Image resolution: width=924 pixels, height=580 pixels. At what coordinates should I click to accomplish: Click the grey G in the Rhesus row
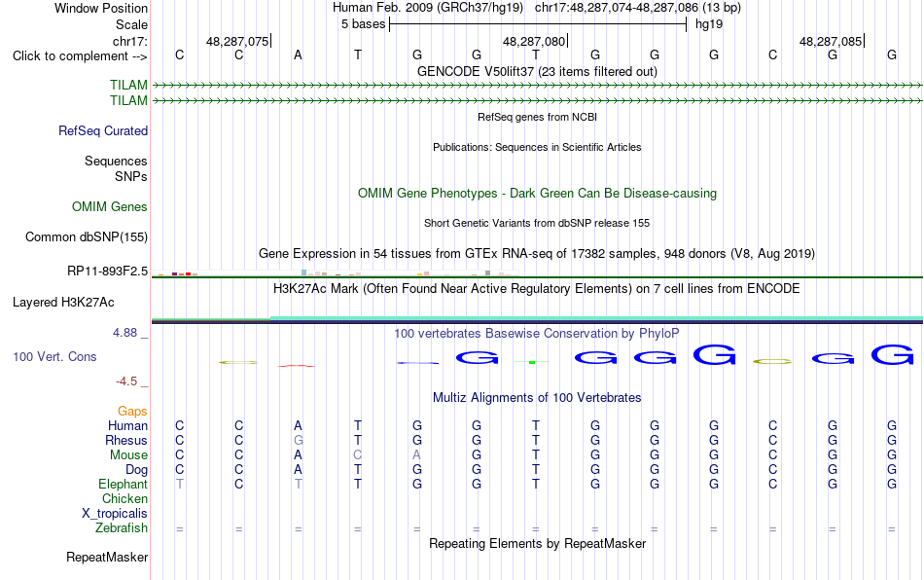tap(299, 440)
